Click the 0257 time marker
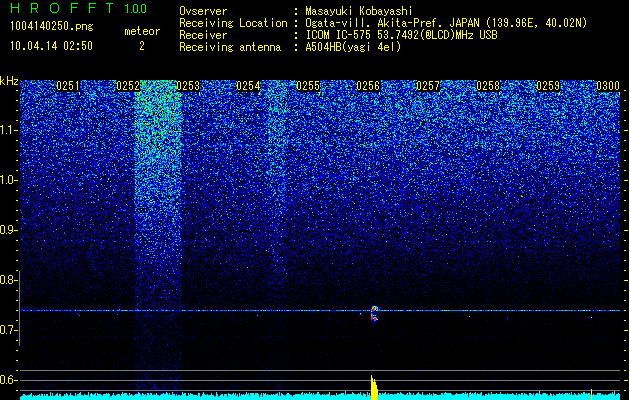The width and height of the screenshot is (629, 400). 428,86
